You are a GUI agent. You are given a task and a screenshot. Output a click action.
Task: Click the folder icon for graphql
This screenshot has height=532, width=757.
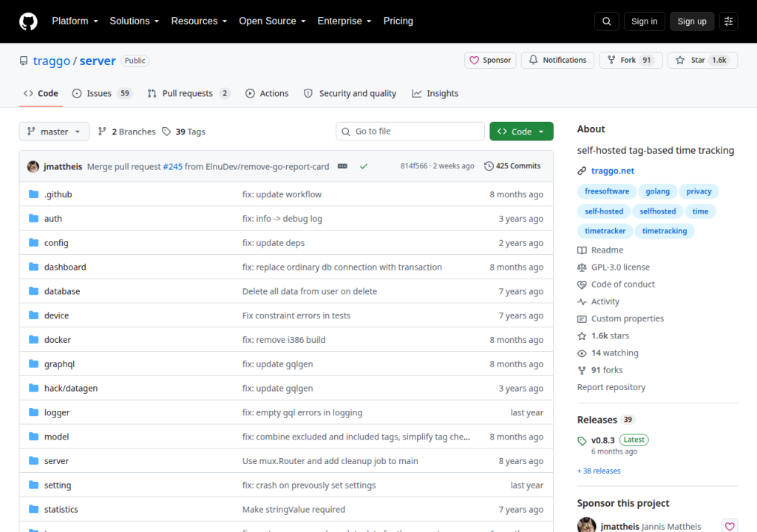coord(33,364)
